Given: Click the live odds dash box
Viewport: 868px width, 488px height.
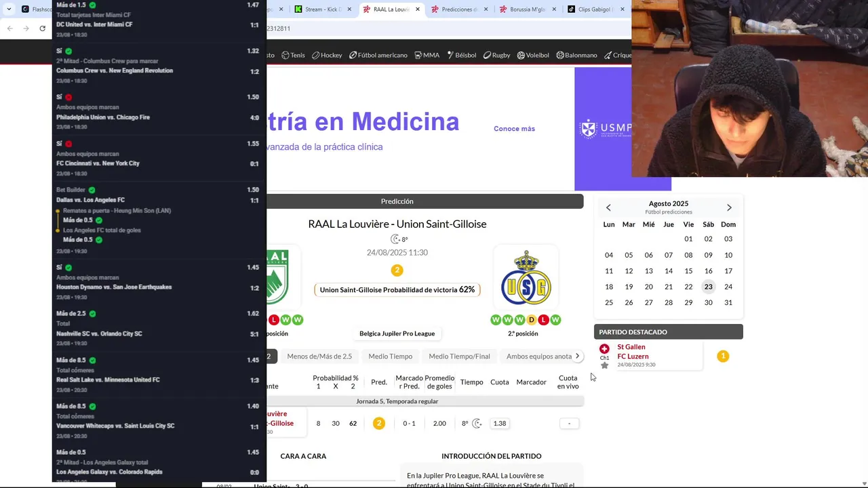Looking at the screenshot, I should tap(569, 424).
